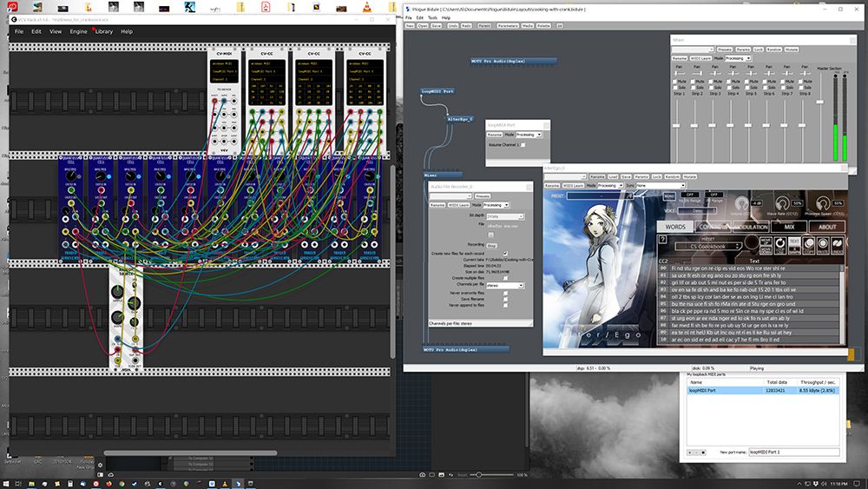This screenshot has height=489, width=868.
Task: Click the Phoneme Speed knob in AlterEgo
Action: 823,204
